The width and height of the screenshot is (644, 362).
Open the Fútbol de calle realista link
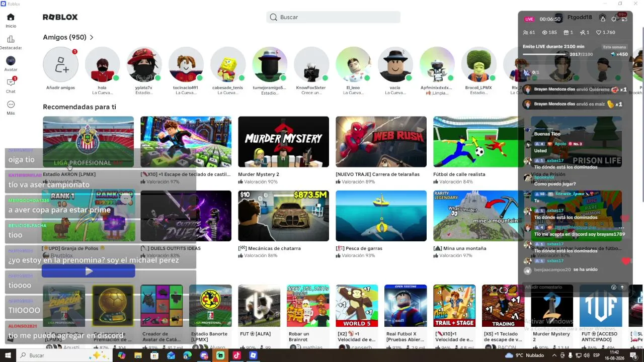pos(459,174)
